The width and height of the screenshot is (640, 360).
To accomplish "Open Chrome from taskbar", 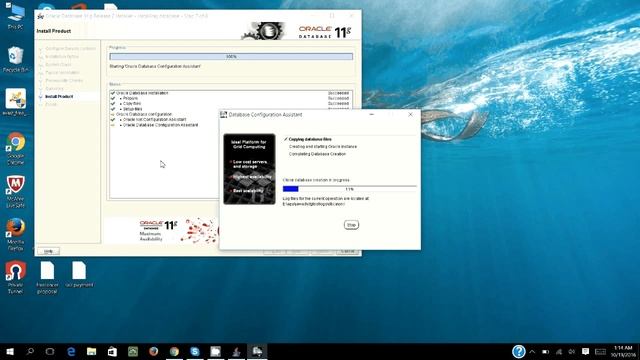I will (x=174, y=351).
